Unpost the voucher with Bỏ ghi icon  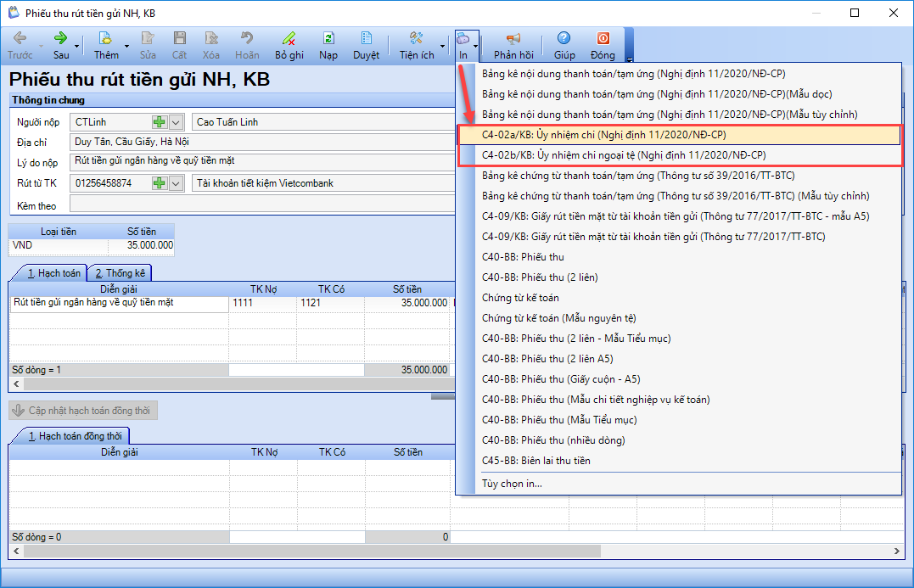coord(289,38)
